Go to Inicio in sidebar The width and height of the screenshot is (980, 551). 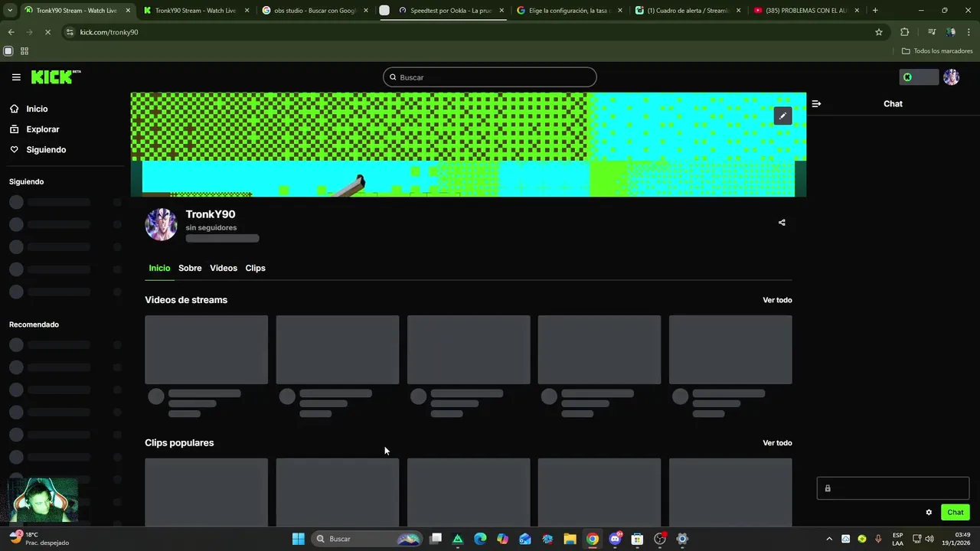pyautogui.click(x=37, y=109)
